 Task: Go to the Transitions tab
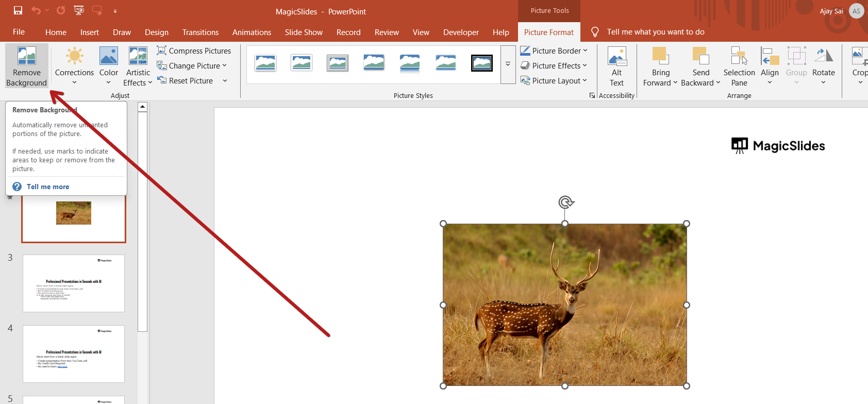click(201, 32)
